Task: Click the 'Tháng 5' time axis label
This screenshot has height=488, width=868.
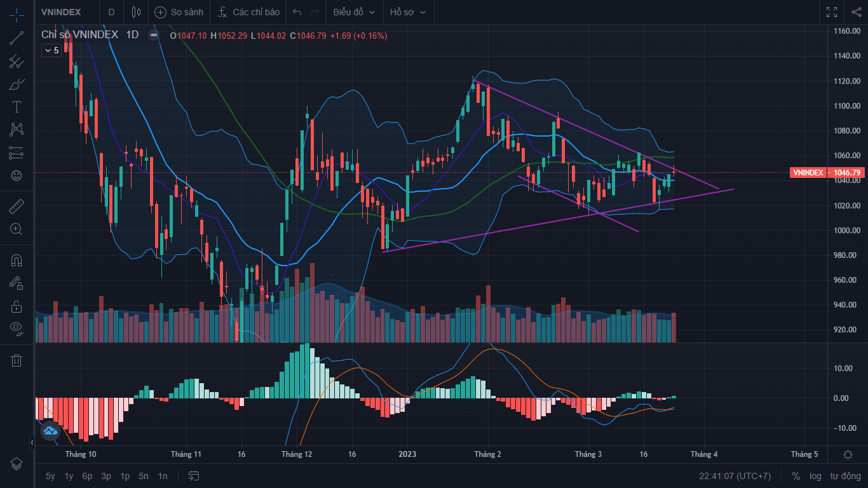Action: click(804, 454)
